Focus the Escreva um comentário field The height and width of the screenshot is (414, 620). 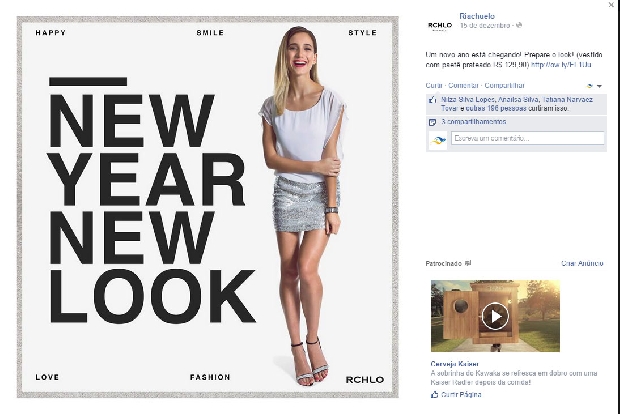click(x=528, y=138)
